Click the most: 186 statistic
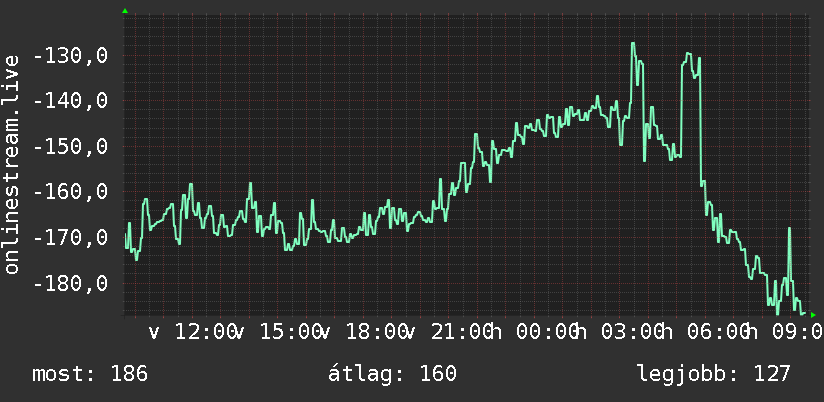This screenshot has width=824, height=402. click(90, 374)
